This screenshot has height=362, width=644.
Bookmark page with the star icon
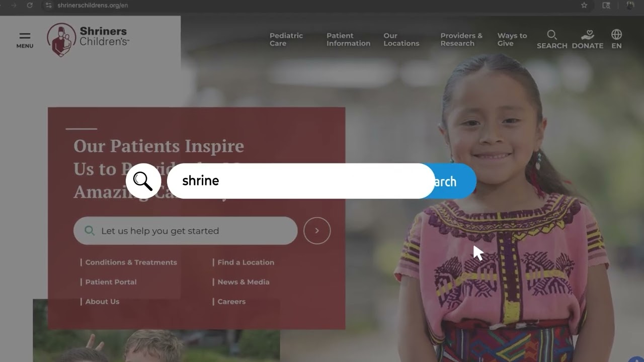pyautogui.click(x=584, y=5)
